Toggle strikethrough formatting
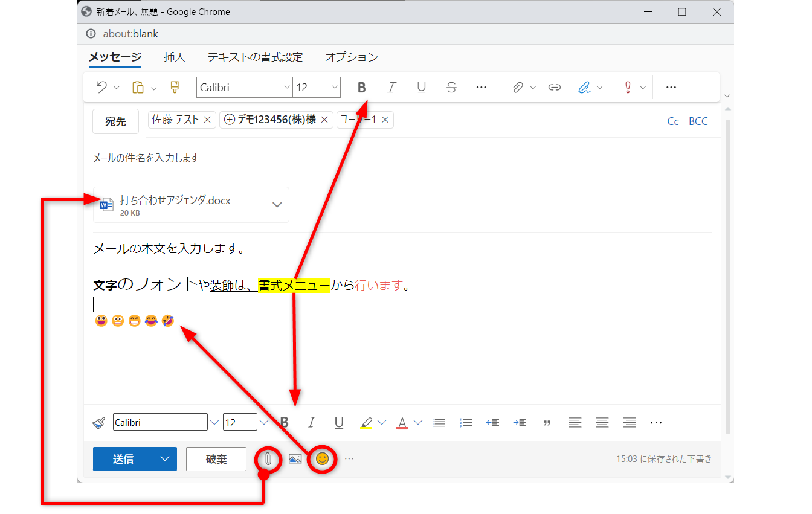The height and width of the screenshot is (514, 812). 451,88
